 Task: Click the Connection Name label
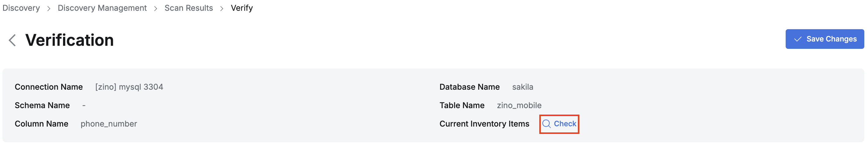[49, 87]
